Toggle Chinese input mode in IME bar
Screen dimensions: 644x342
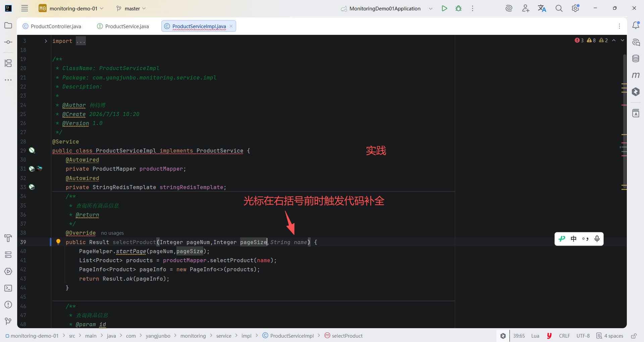(x=574, y=239)
